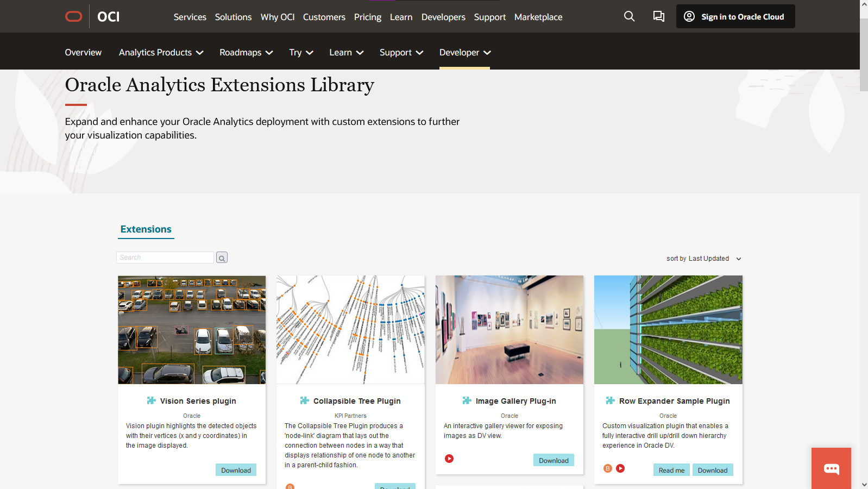Open the Services menu
Screen dimensions: 868x489
coord(190,17)
